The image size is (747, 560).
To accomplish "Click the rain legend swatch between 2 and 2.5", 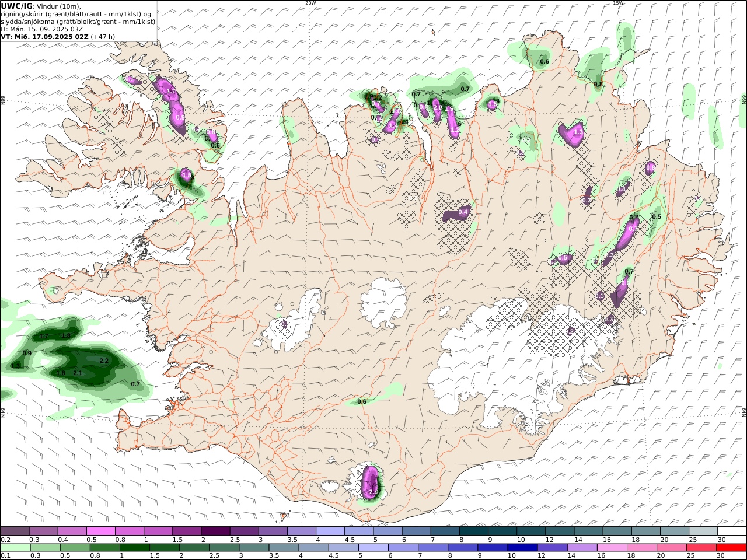I will coord(194,548).
